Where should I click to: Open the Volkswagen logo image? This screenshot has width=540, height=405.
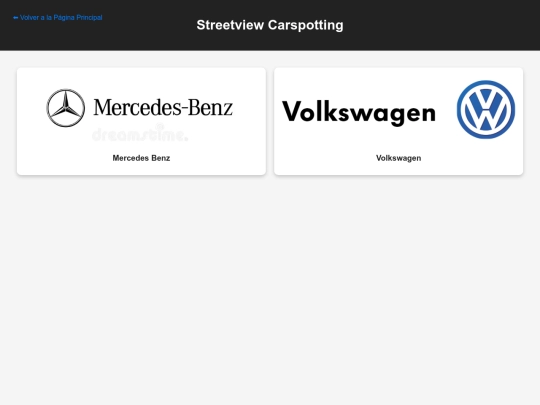coord(398,110)
